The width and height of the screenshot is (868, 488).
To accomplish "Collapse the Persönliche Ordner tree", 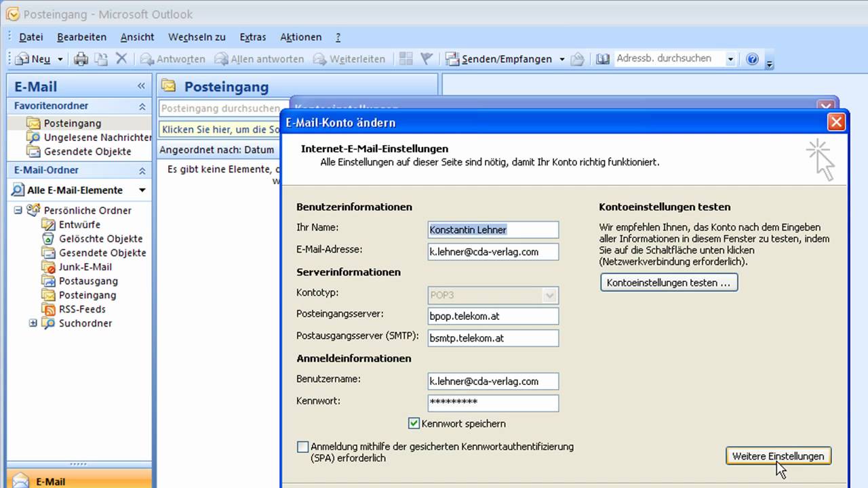I will (x=18, y=210).
